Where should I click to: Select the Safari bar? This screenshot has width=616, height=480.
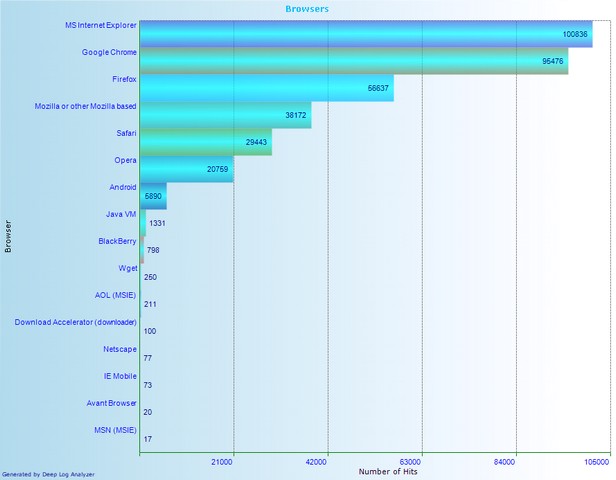tap(205, 141)
